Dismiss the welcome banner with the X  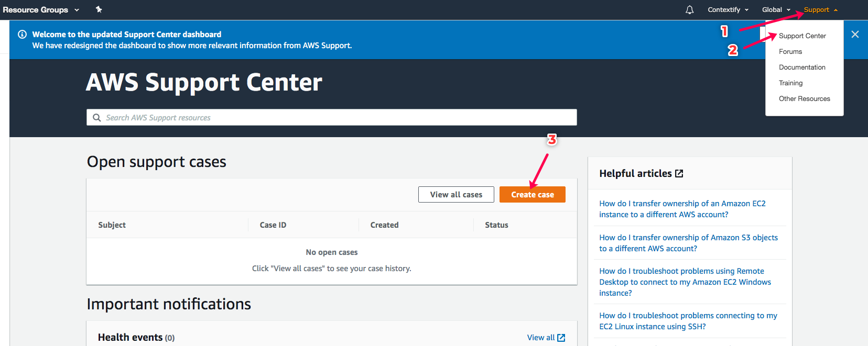point(855,35)
